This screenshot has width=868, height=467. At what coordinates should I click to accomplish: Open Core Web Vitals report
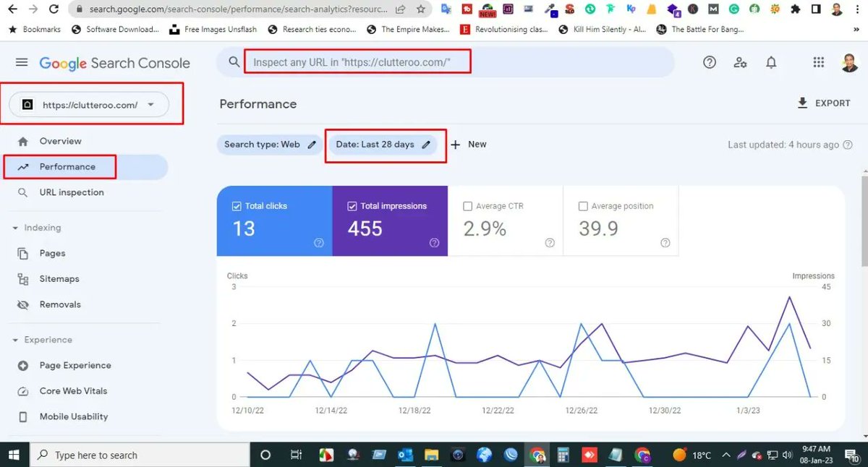click(x=73, y=391)
